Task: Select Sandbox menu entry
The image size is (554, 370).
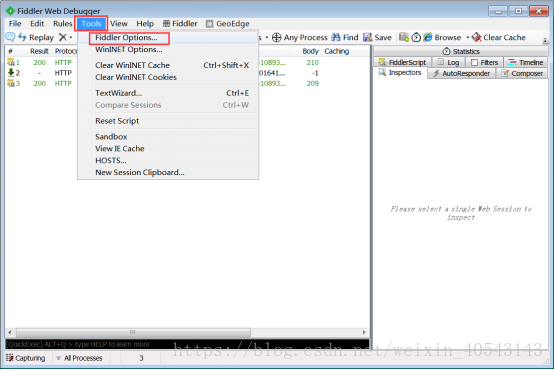Action: [111, 137]
